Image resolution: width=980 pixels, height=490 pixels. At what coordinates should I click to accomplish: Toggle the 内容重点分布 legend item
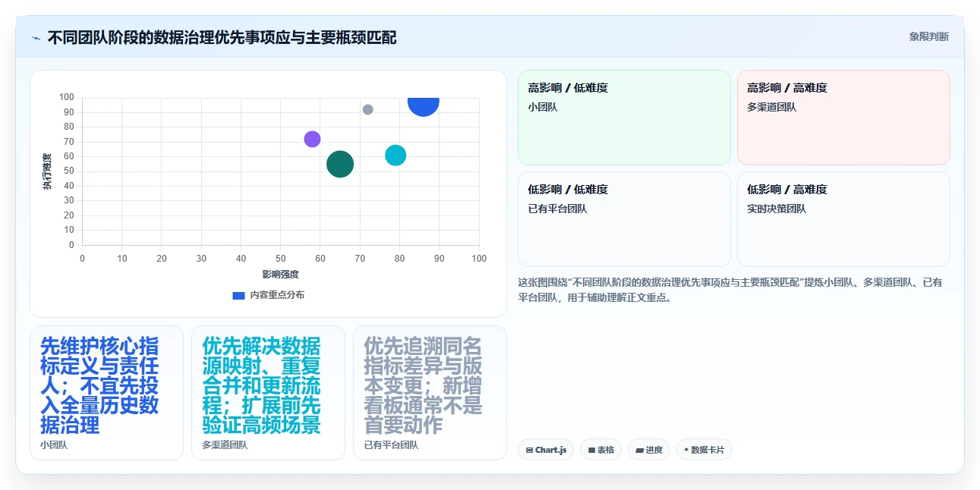coord(268,295)
